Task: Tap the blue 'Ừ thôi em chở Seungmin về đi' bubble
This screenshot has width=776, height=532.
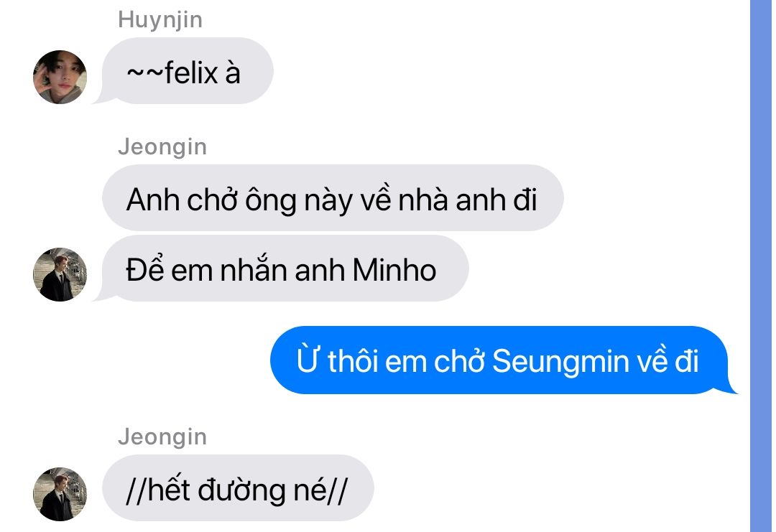Action: [503, 360]
